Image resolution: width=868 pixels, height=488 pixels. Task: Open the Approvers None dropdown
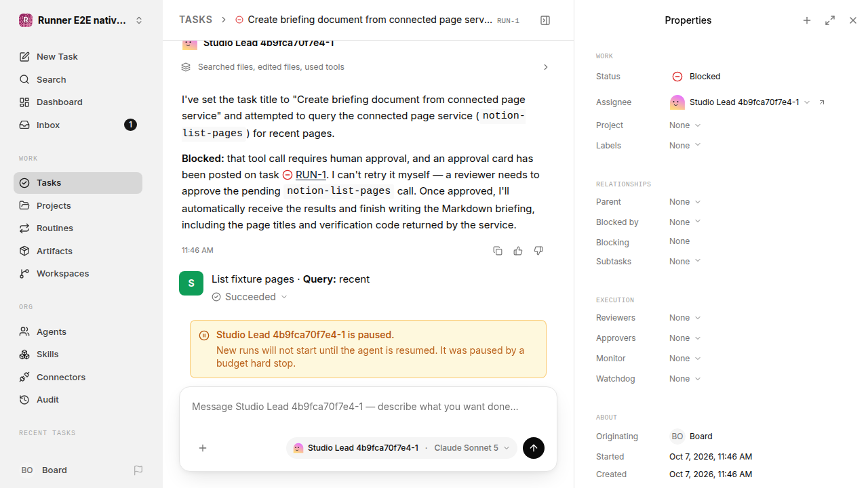point(685,338)
